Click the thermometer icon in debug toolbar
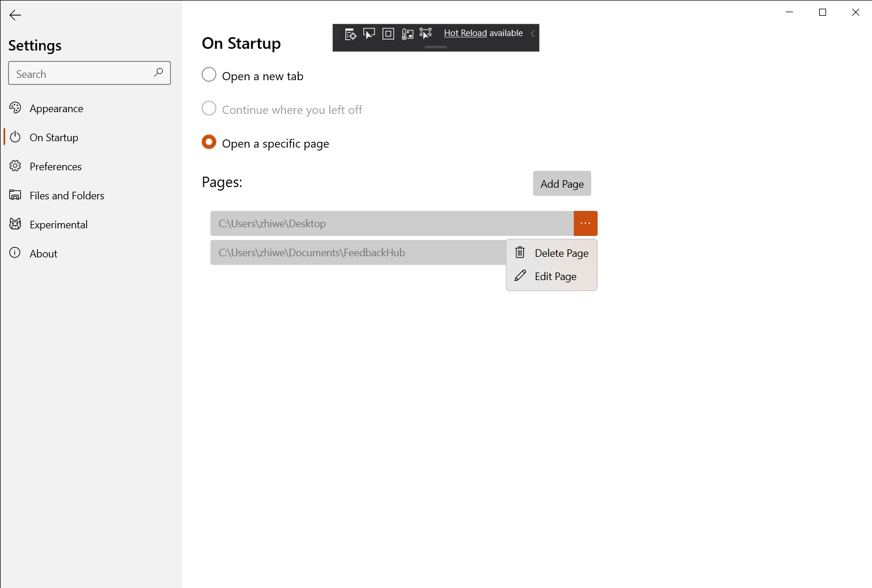 click(408, 34)
